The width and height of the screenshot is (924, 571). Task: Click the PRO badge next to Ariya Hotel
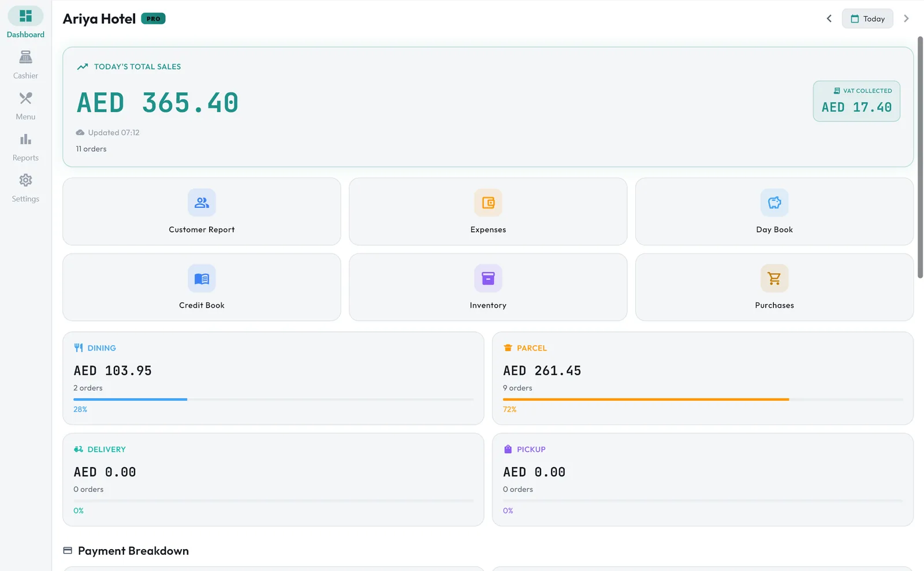[153, 18]
